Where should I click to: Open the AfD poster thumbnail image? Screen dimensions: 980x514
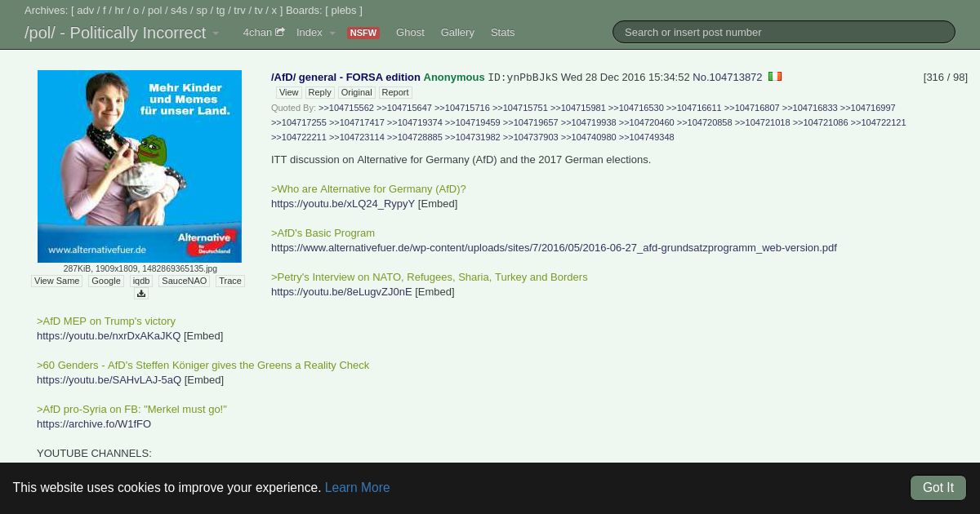point(140,166)
